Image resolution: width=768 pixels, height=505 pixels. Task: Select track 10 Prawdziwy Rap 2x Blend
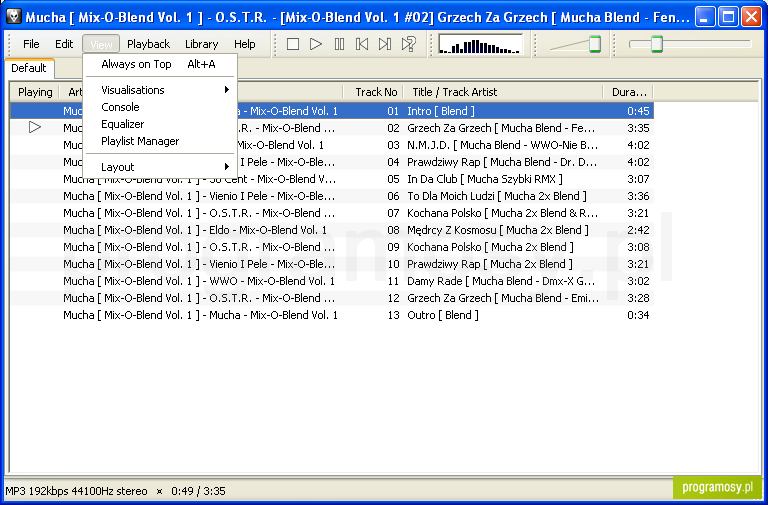coord(332,264)
